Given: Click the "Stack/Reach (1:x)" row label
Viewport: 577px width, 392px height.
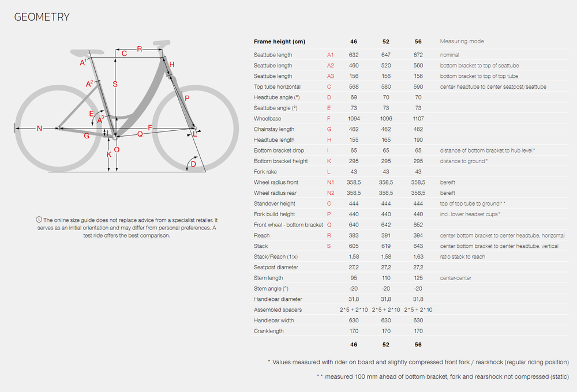Looking at the screenshot, I should (x=275, y=257).
